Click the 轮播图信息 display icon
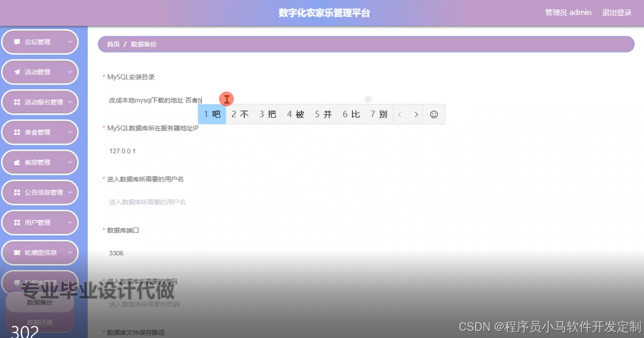This screenshot has height=338, width=644. [17, 252]
